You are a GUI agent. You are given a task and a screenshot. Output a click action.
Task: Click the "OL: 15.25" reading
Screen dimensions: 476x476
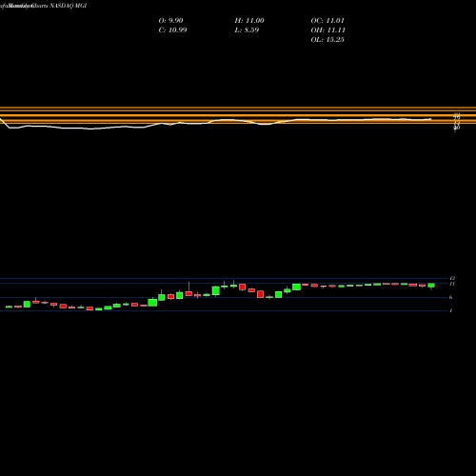point(327,40)
